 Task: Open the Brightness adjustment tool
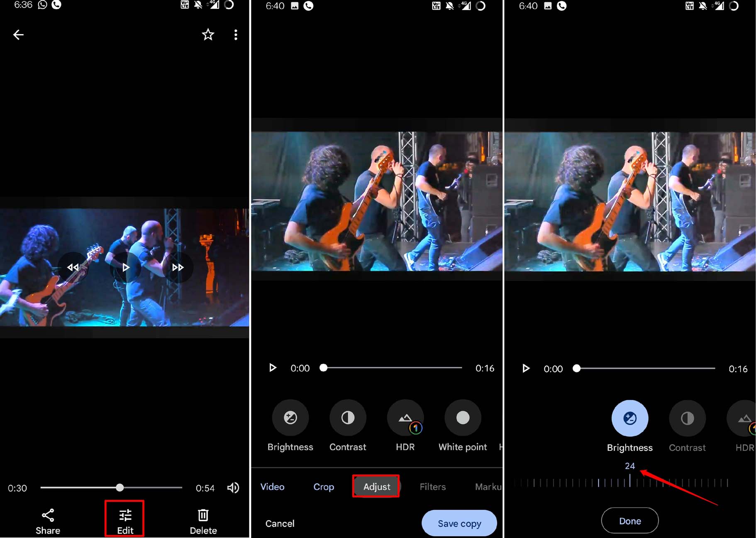coord(290,418)
